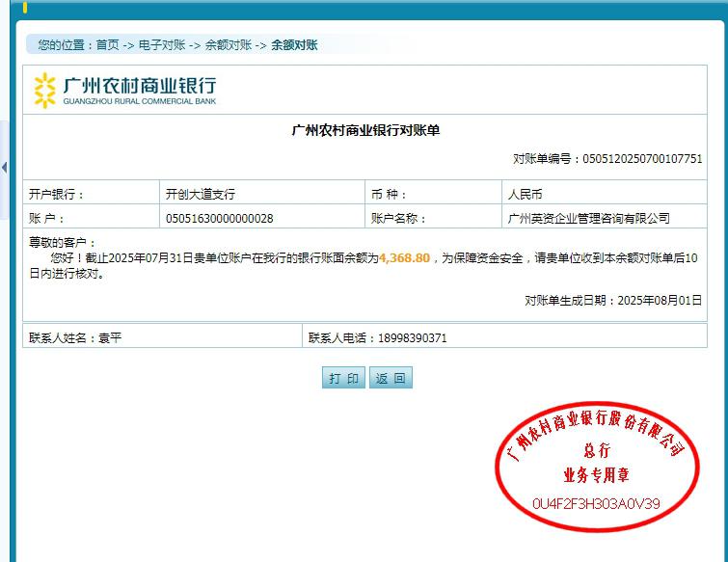Click the contact phone 18998390371

[x=413, y=338]
